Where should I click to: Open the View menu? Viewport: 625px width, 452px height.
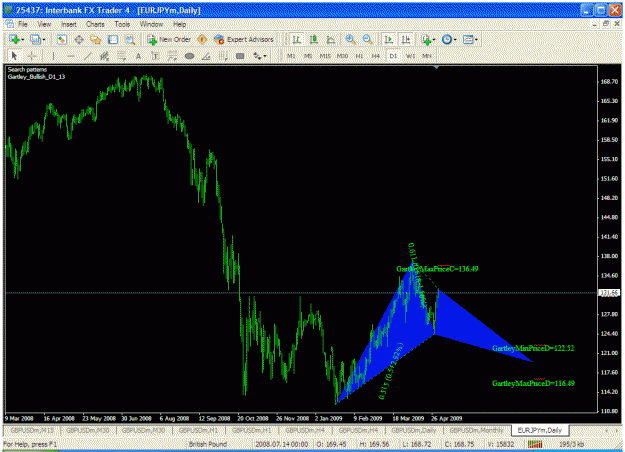point(44,24)
